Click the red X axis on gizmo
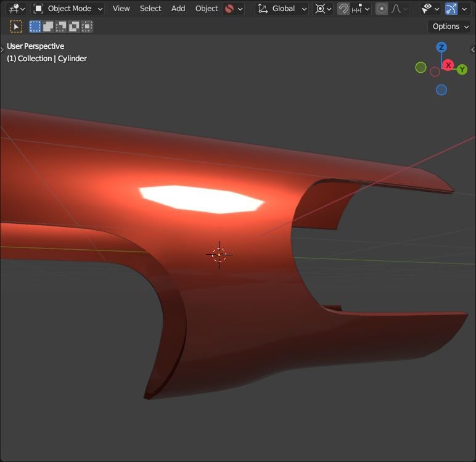 (x=448, y=65)
